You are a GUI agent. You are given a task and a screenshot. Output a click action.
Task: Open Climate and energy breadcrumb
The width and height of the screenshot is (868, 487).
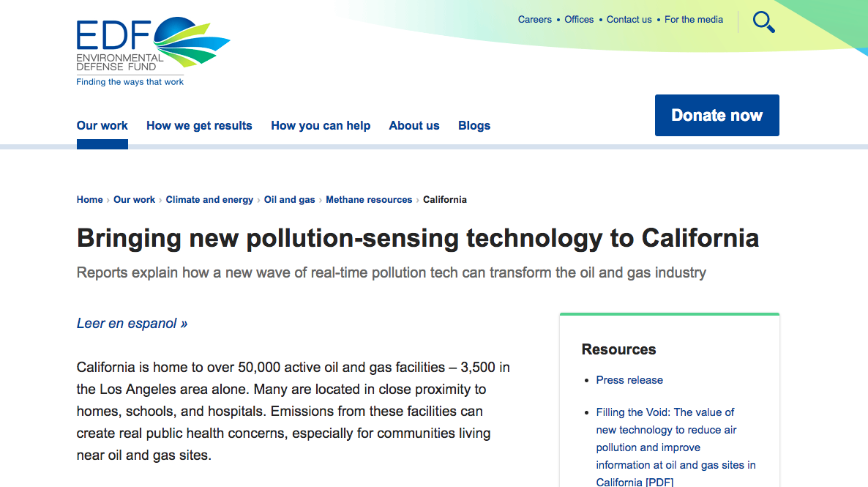[x=209, y=199]
